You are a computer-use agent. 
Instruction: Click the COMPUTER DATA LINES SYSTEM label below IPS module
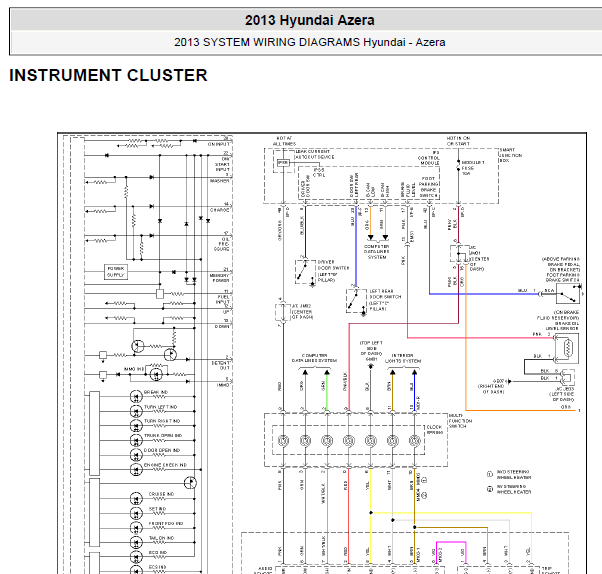coord(377,252)
